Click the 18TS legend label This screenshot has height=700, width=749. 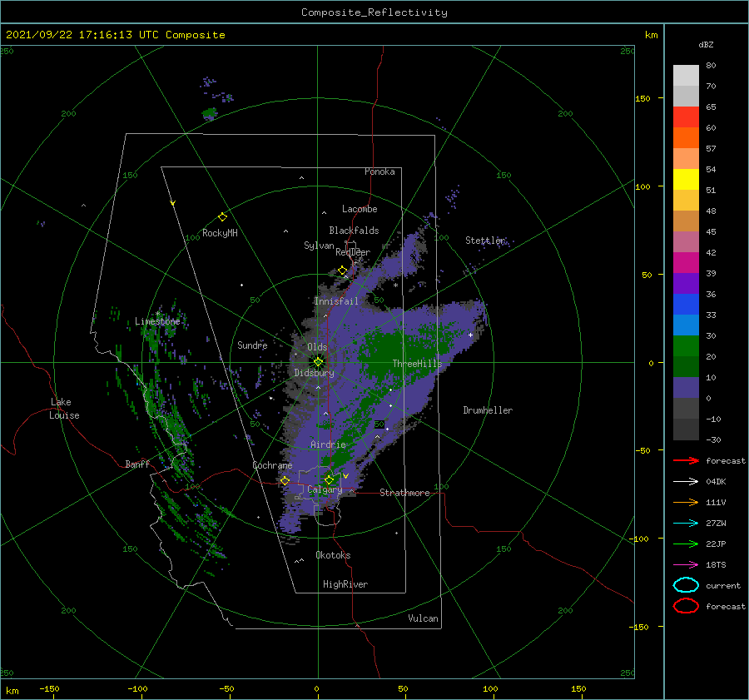point(716,565)
